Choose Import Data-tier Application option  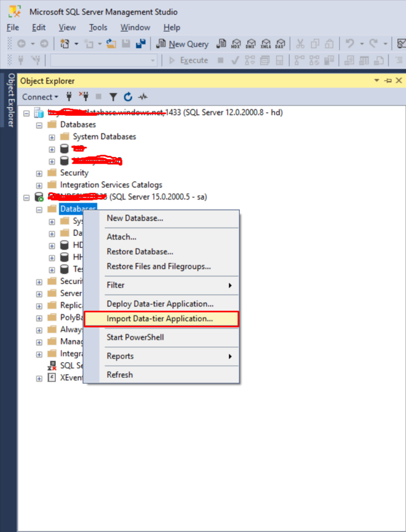click(162, 319)
